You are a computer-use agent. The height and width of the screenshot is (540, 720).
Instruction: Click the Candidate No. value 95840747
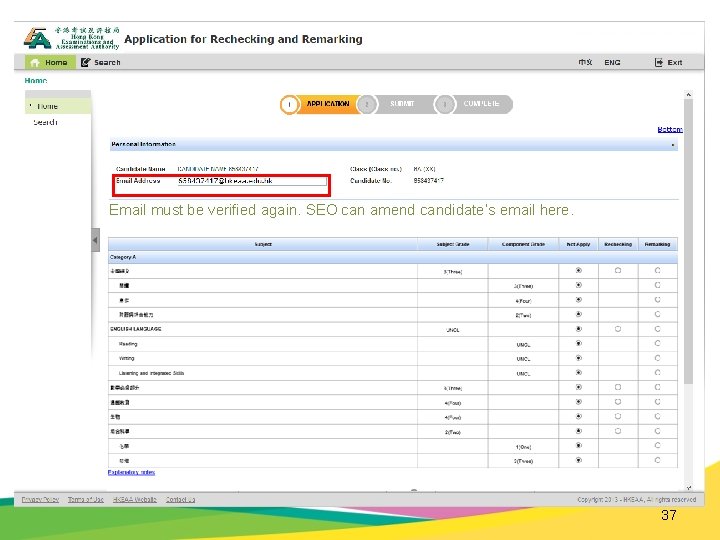point(428,181)
